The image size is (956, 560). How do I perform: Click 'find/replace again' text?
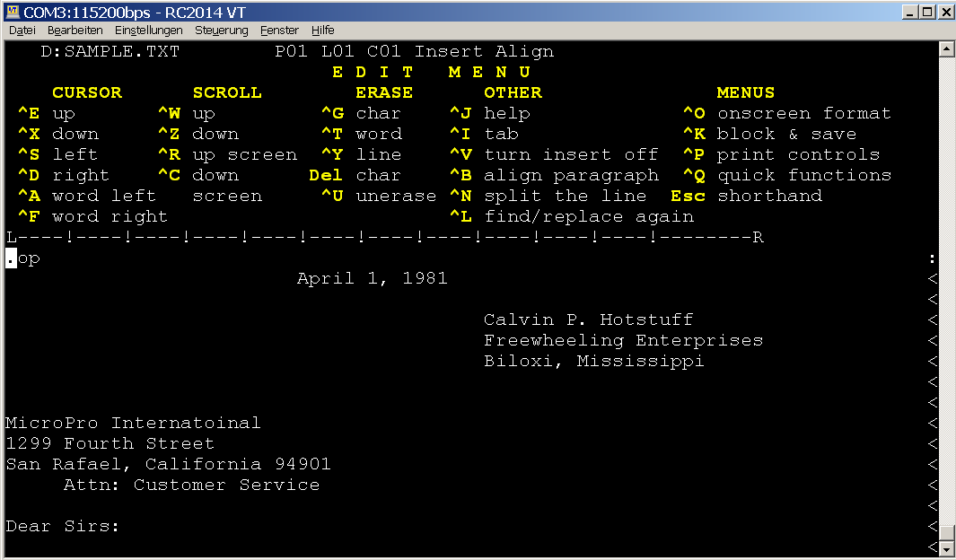pyautogui.click(x=589, y=217)
